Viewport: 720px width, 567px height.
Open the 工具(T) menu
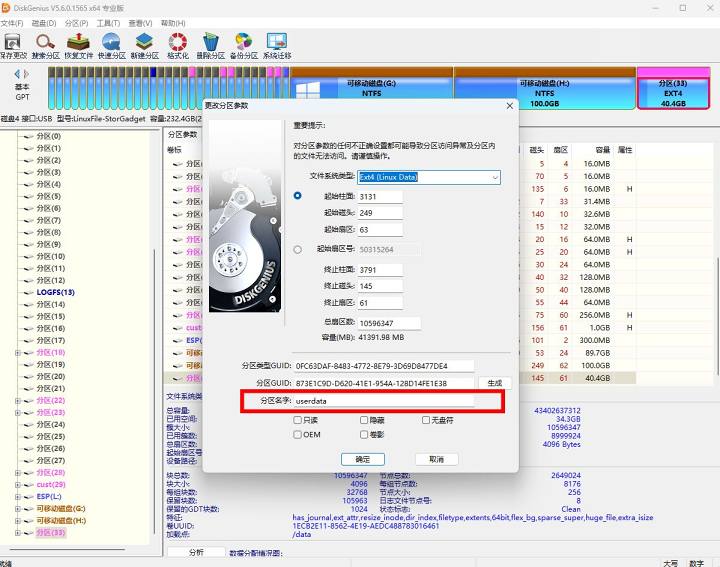tap(108, 23)
